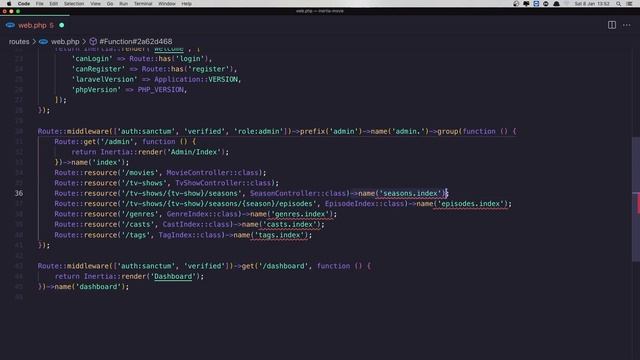Viewport: 640px width, 360px height.
Task: Click the underlined Dashboard render string
Action: 173,276
